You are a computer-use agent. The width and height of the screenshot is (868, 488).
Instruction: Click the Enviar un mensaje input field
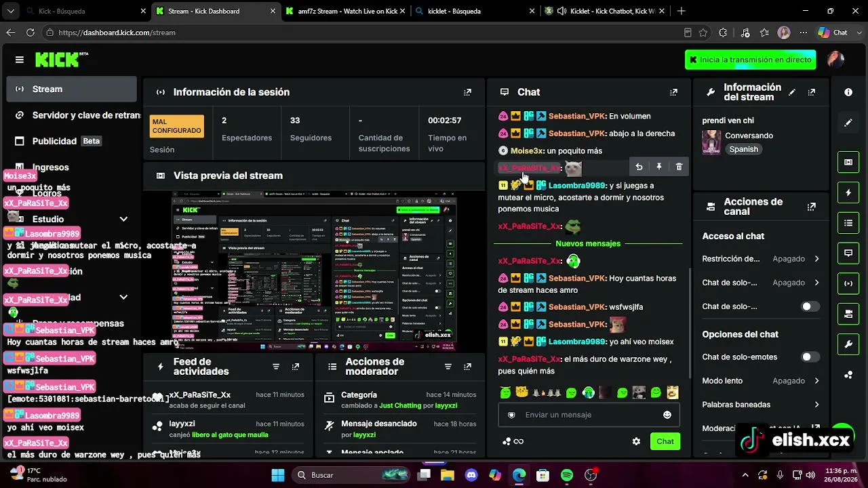(589, 415)
